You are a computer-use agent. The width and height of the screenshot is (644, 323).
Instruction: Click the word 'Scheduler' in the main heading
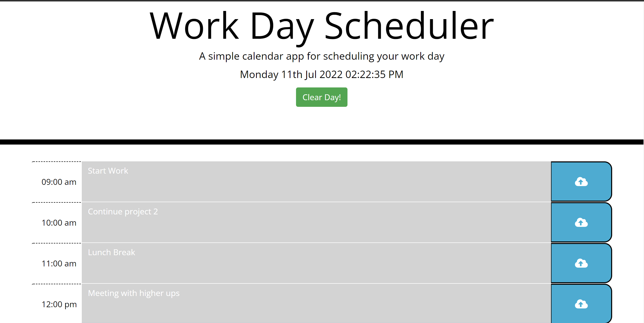pos(409,26)
